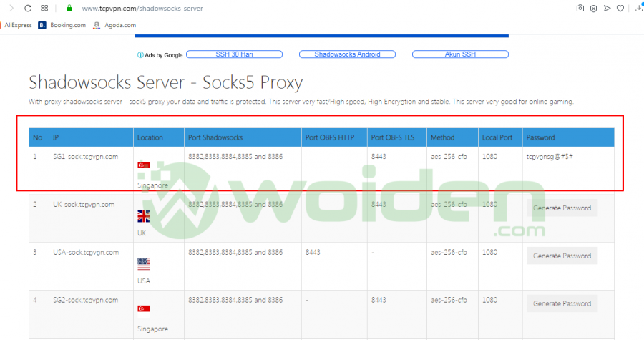Generate password for UK server
Image resolution: width=644 pixels, height=340 pixels.
coord(562,208)
